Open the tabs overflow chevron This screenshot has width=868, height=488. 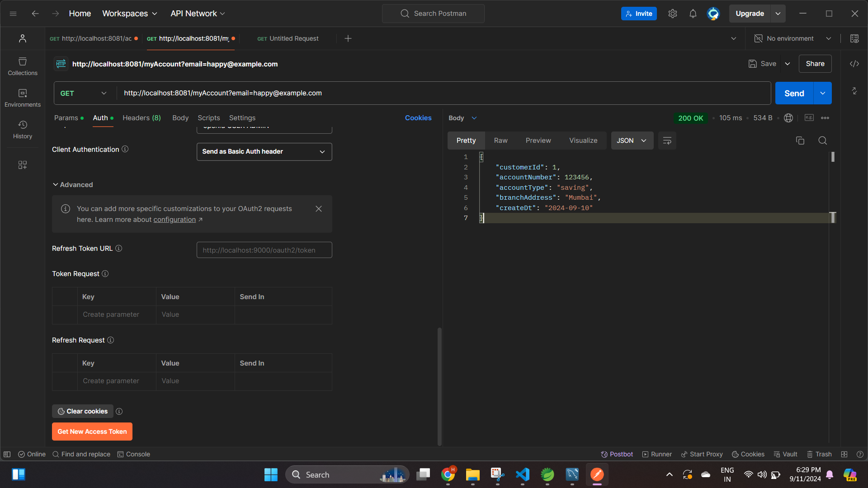734,38
